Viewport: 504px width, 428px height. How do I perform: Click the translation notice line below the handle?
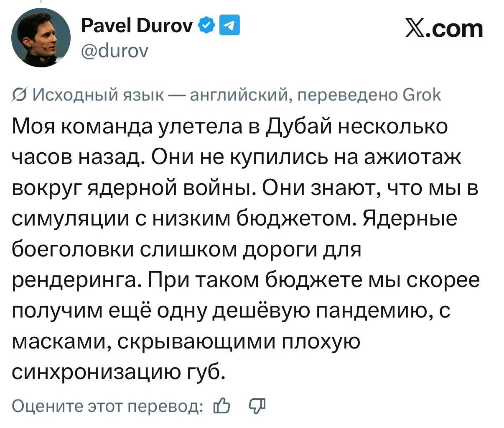coord(226,95)
